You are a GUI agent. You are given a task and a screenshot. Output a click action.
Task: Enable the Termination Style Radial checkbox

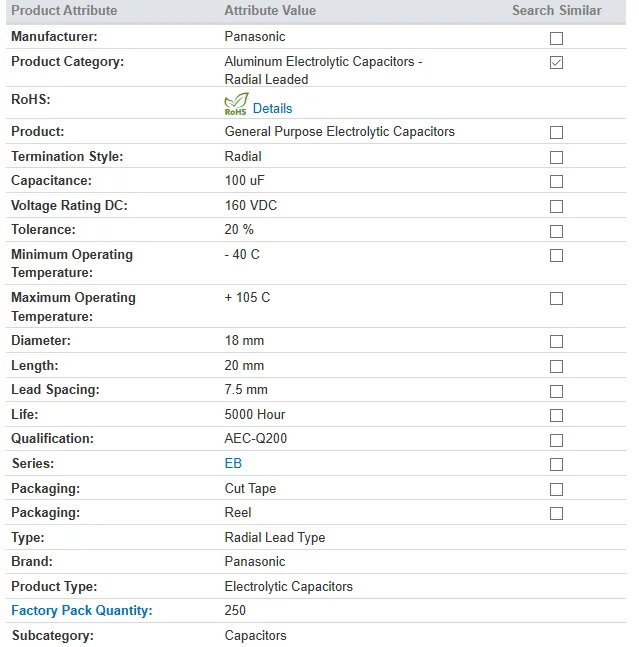(x=556, y=157)
